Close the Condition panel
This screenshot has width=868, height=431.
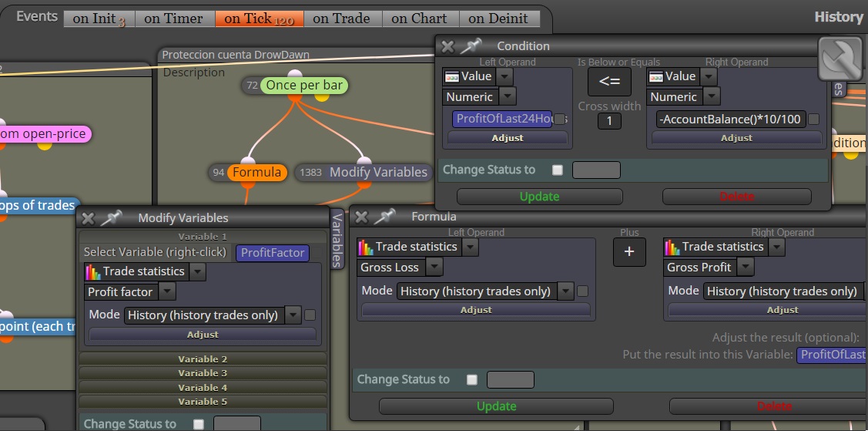pyautogui.click(x=447, y=46)
